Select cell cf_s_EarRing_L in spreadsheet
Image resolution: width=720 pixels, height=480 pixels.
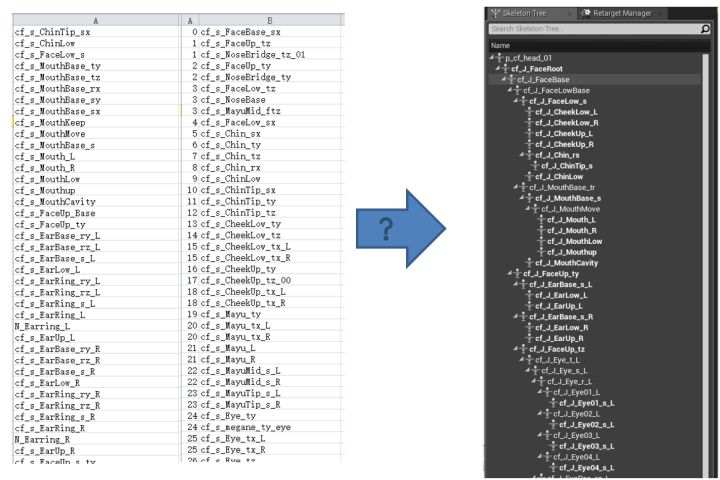click(96, 315)
